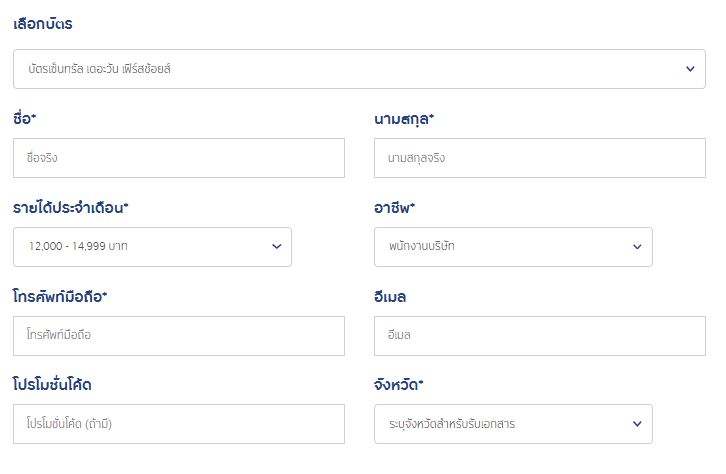This screenshot has height=474, width=726.
Task: Click the chevron arrow in the เลือกบัตร selector
Action: pyautogui.click(x=690, y=68)
